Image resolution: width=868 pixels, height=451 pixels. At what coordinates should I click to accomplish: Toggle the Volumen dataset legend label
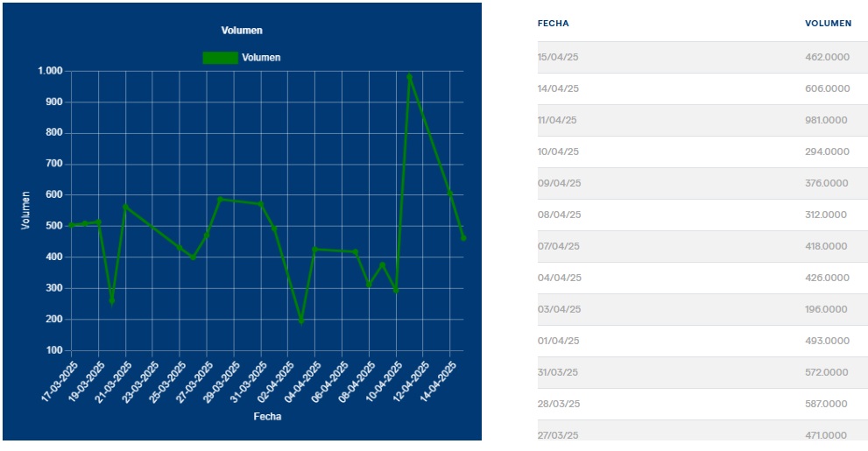tap(261, 58)
